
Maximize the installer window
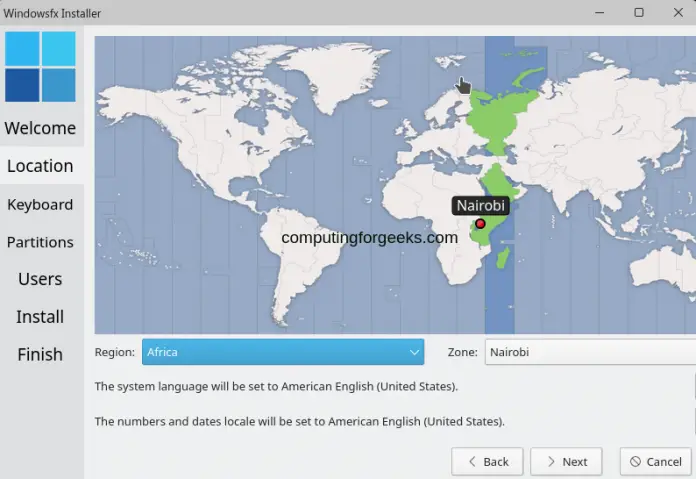[639, 13]
